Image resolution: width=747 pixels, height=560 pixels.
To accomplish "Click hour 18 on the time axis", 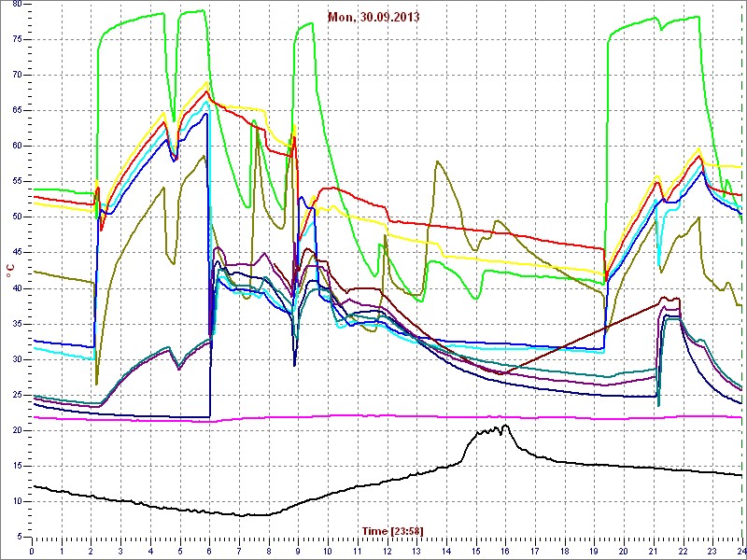I will 565,551.
